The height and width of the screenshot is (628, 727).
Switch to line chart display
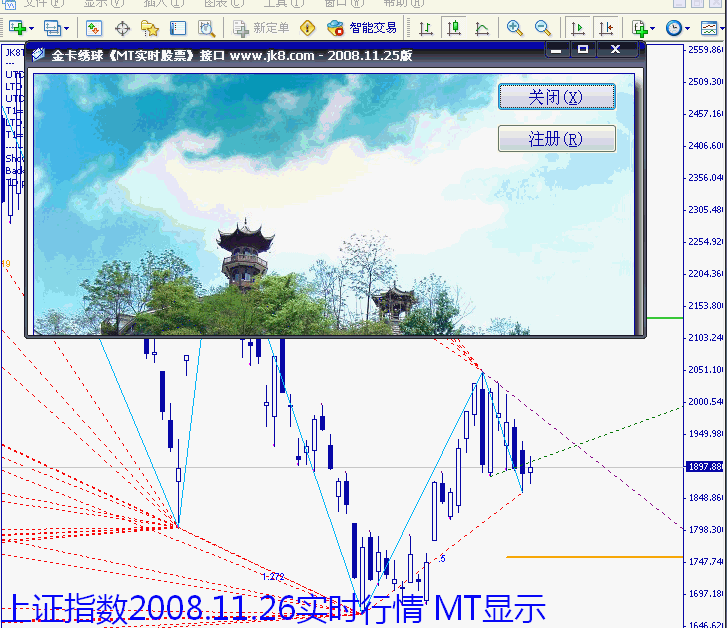(x=482, y=28)
